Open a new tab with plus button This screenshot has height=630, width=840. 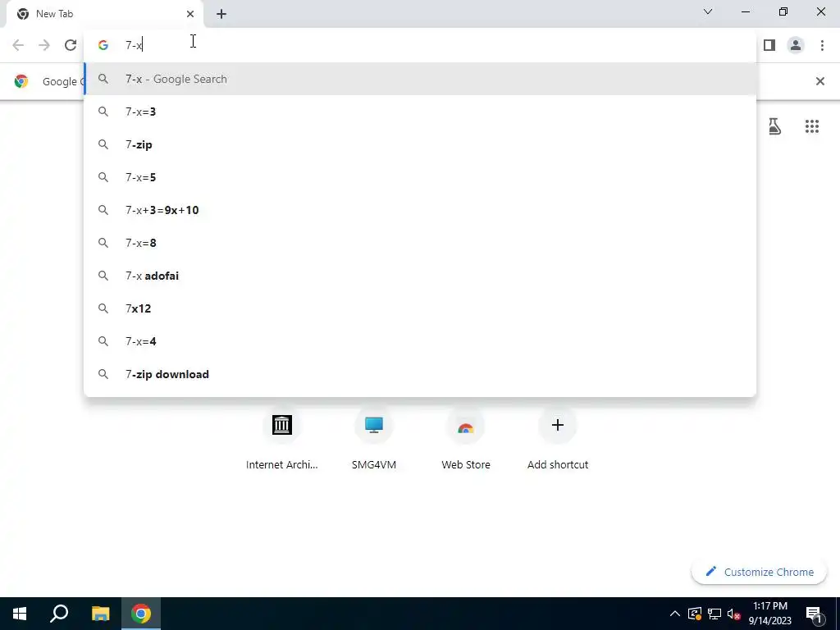click(221, 14)
